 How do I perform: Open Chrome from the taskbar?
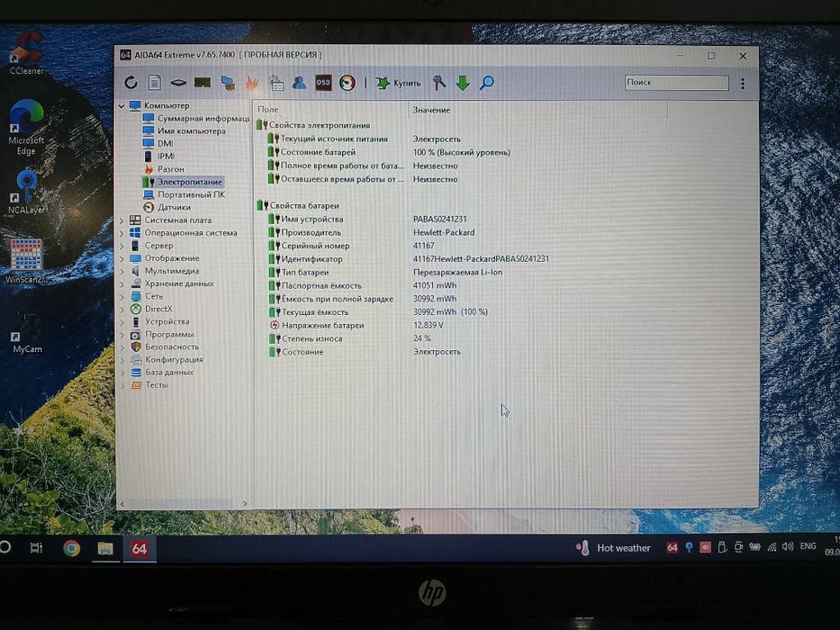click(71, 548)
